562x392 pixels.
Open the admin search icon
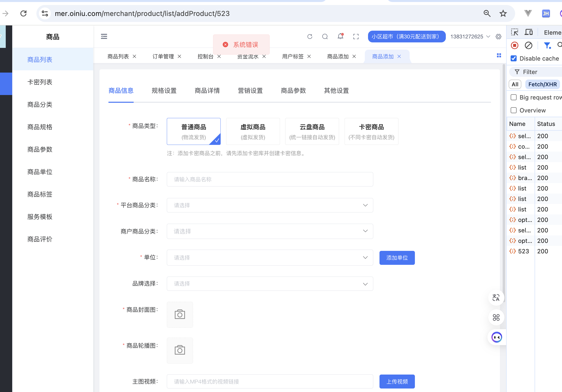[325, 37]
